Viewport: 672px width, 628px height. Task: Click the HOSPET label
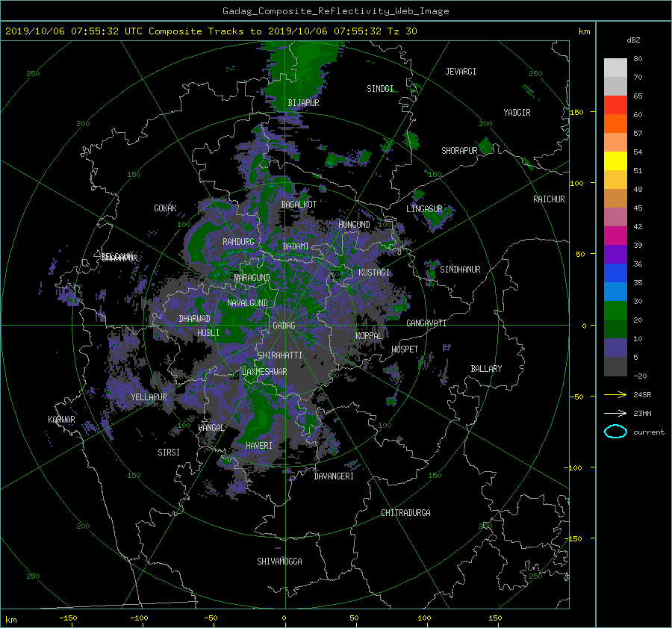[405, 349]
